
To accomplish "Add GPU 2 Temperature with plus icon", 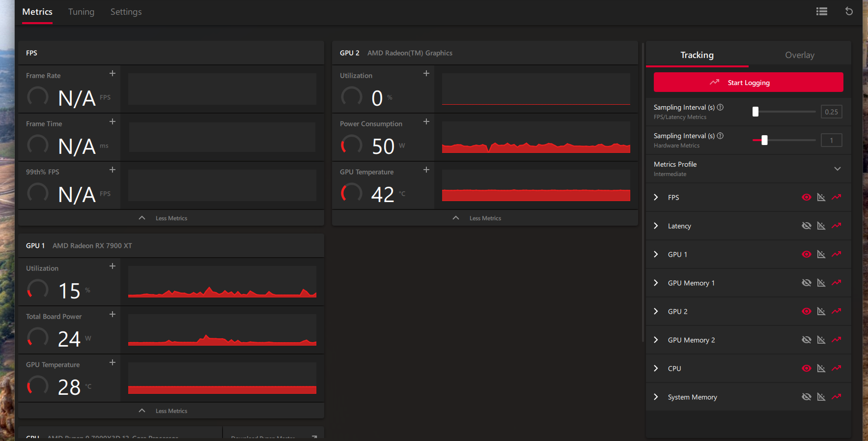I will point(426,170).
